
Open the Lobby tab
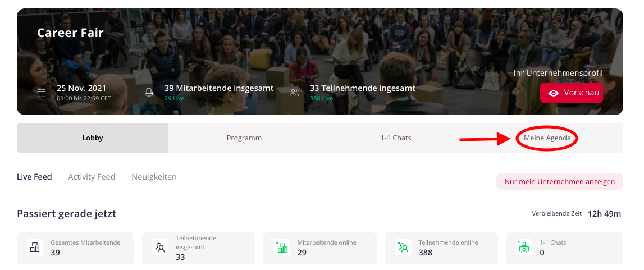pos(93,138)
